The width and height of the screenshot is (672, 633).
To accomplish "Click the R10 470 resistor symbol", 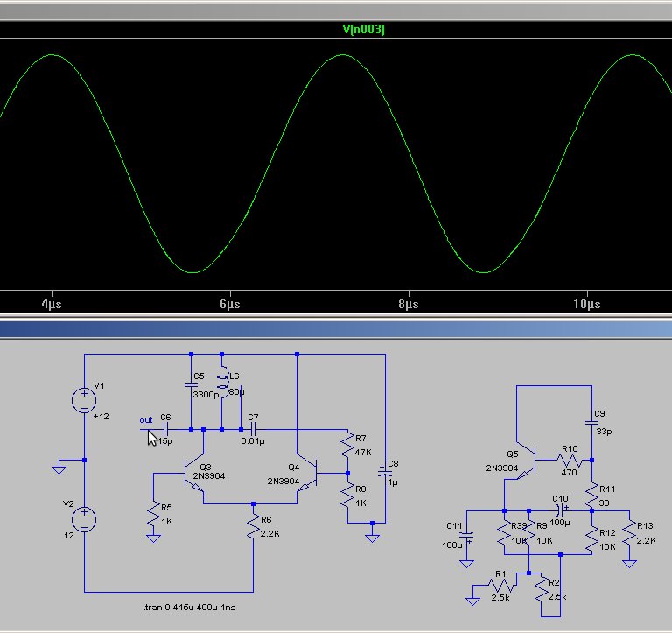I will [569, 459].
